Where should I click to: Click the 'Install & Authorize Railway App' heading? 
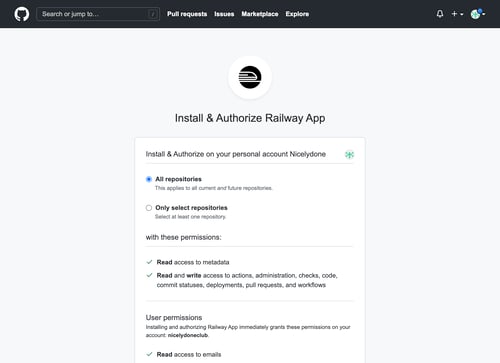coord(250,118)
